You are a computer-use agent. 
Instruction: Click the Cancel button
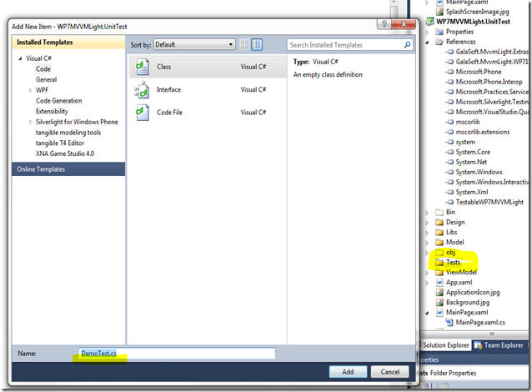(390, 372)
